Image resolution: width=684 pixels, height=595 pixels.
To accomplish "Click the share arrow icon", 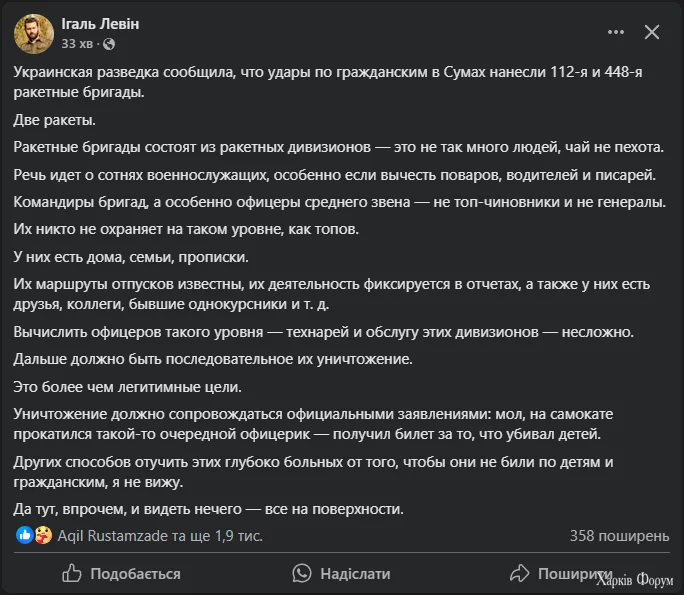I will [x=520, y=573].
